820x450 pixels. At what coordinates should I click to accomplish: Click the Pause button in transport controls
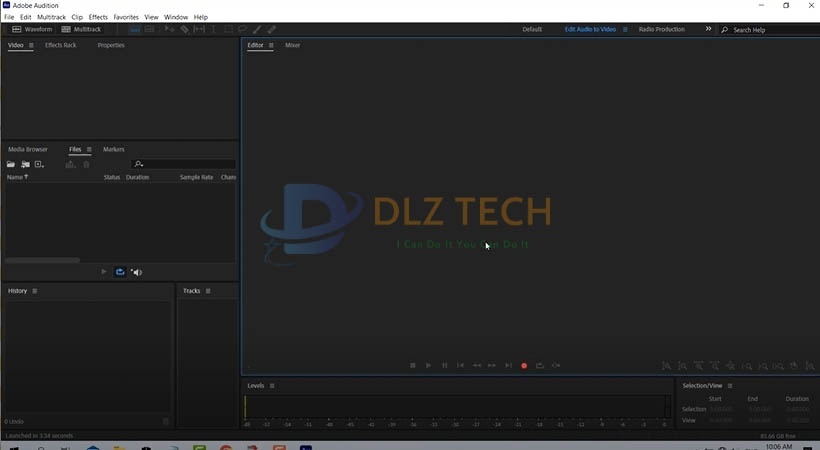pyautogui.click(x=445, y=366)
